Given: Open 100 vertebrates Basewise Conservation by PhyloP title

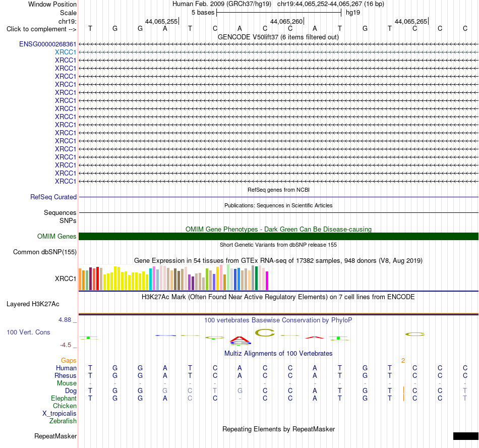Looking at the screenshot, I should [x=278, y=320].
